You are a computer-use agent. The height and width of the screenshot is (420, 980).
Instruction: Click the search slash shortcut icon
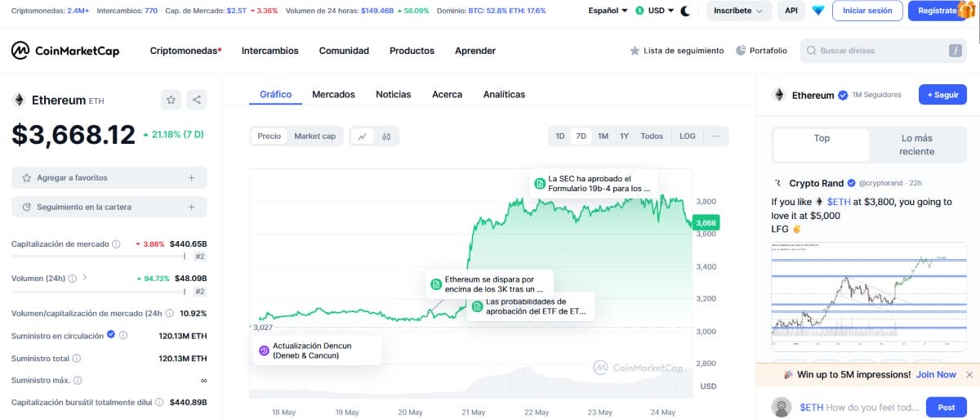pyautogui.click(x=955, y=51)
